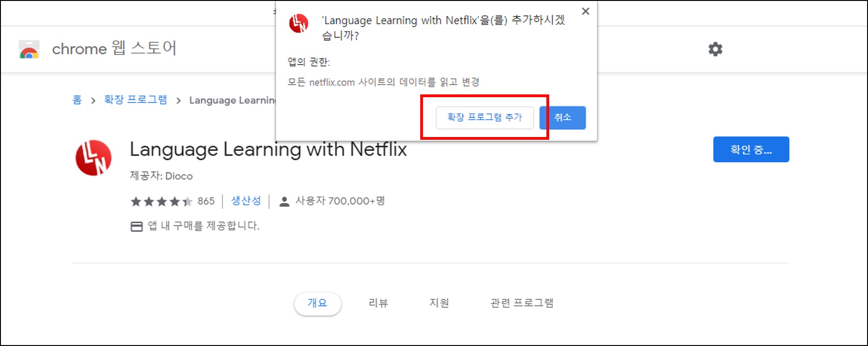This screenshot has height=346, width=868.
Task: Click the '확장 프로그램 추가' button
Action: click(484, 118)
